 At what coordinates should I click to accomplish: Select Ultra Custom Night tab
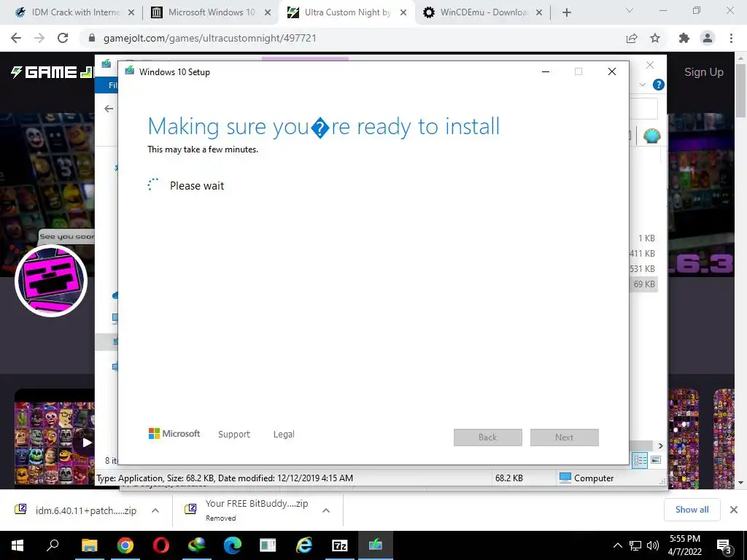(340, 12)
